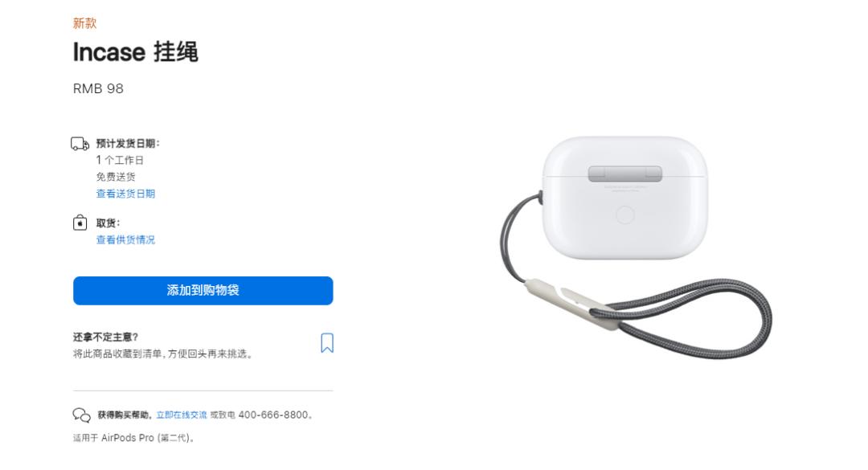Add to bag with 添加到购物袋 button

click(203, 291)
